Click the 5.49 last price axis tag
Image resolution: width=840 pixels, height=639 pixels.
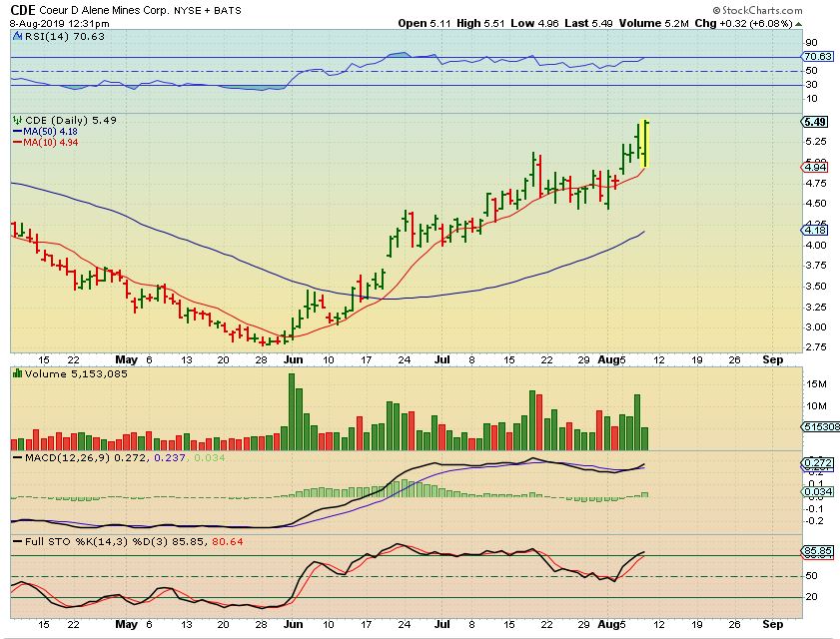click(x=815, y=122)
